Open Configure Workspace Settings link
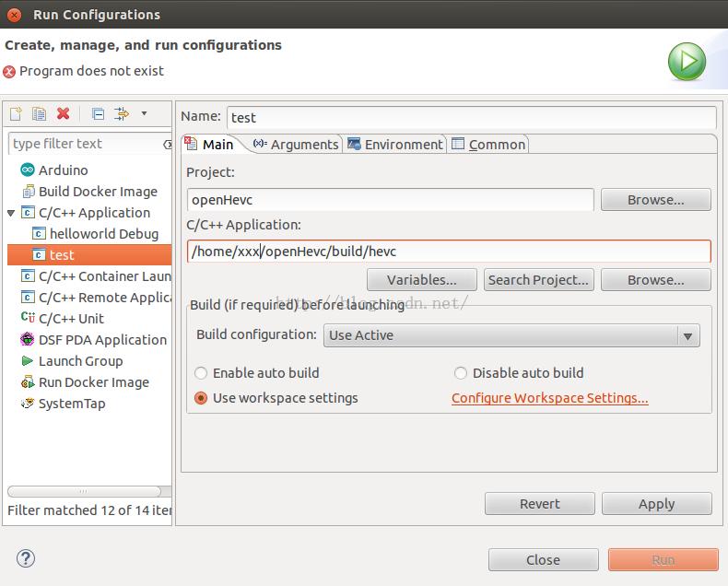The width and height of the screenshot is (728, 586). [550, 398]
